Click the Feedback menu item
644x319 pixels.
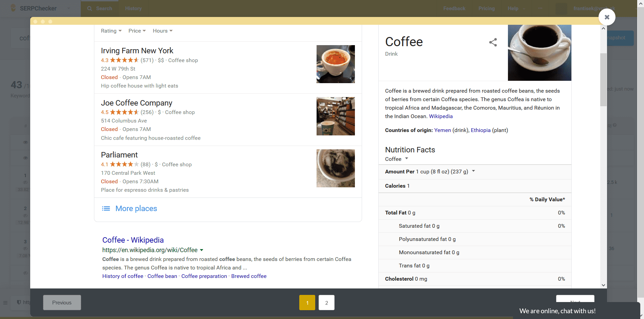point(454,8)
